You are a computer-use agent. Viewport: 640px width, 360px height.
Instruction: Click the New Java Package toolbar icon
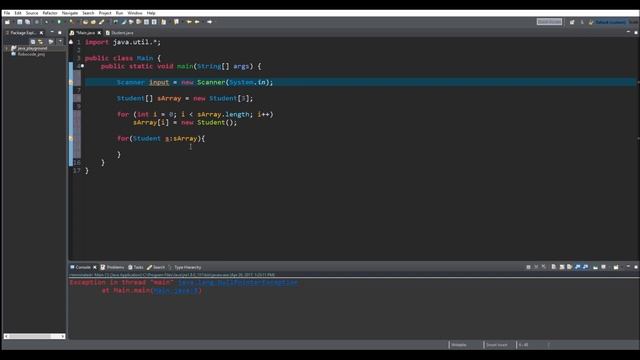[x=85, y=22]
